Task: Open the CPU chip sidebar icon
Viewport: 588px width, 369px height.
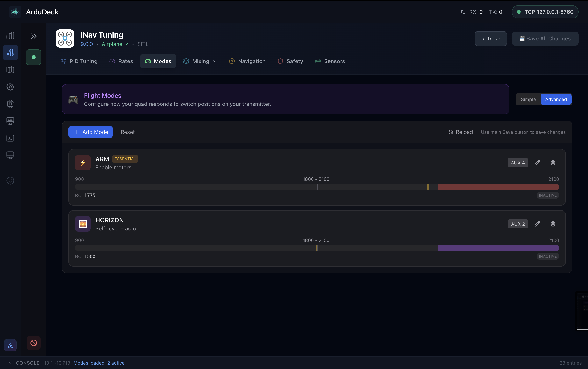Action: click(x=10, y=104)
